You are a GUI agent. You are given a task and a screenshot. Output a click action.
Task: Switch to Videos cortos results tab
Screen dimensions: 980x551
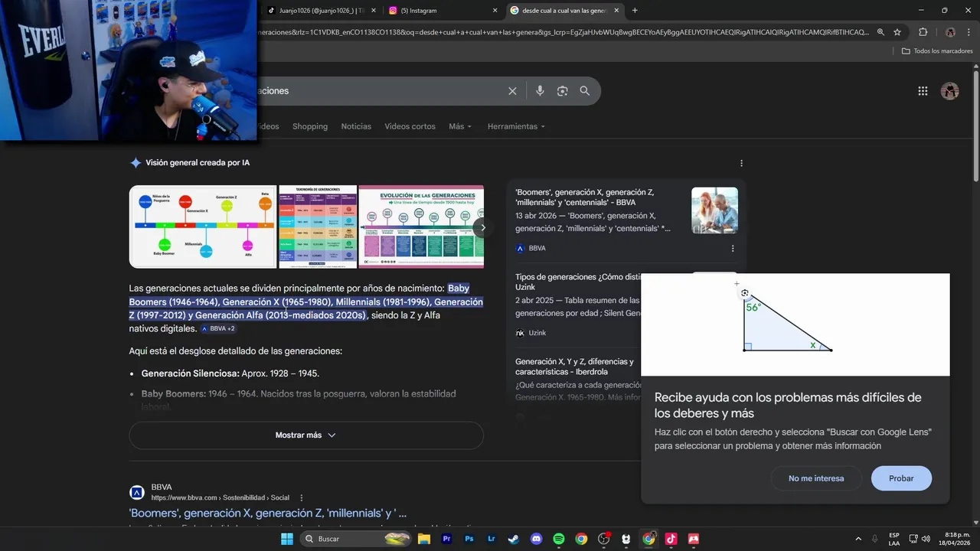click(410, 126)
